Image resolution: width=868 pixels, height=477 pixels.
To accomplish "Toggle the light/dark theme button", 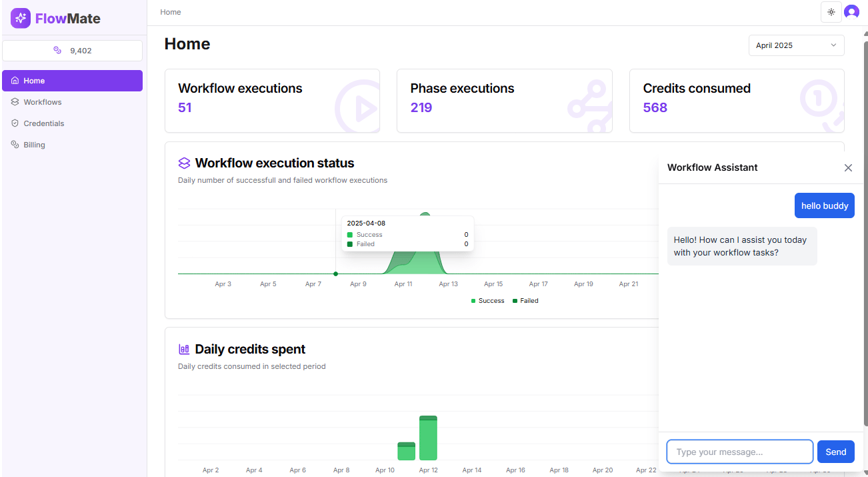I will (x=831, y=12).
